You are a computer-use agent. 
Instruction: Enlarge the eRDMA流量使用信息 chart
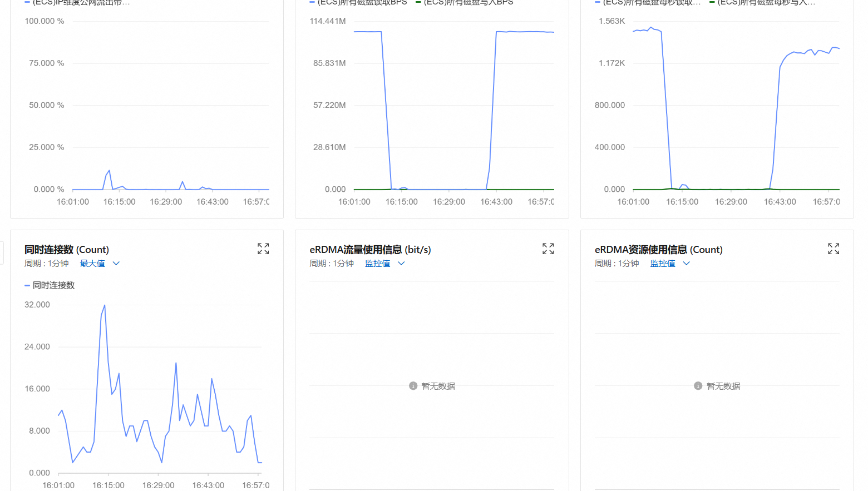548,249
